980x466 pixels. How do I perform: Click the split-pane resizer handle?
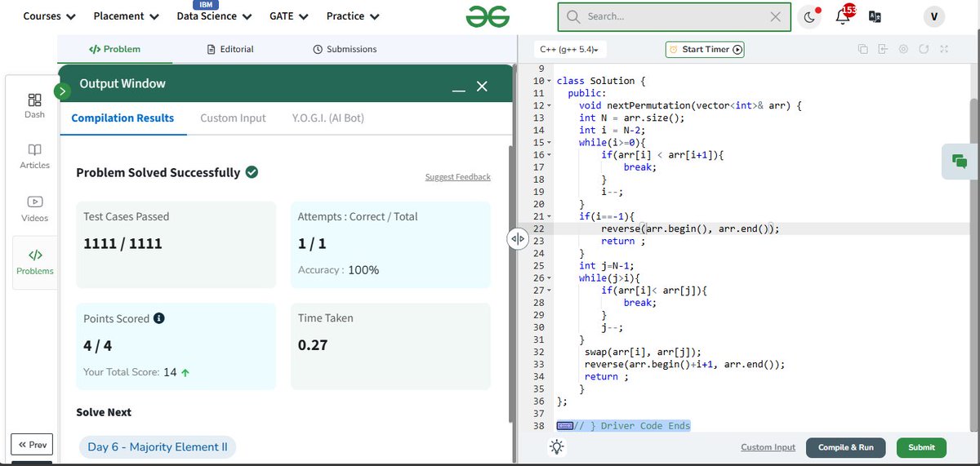tap(516, 239)
